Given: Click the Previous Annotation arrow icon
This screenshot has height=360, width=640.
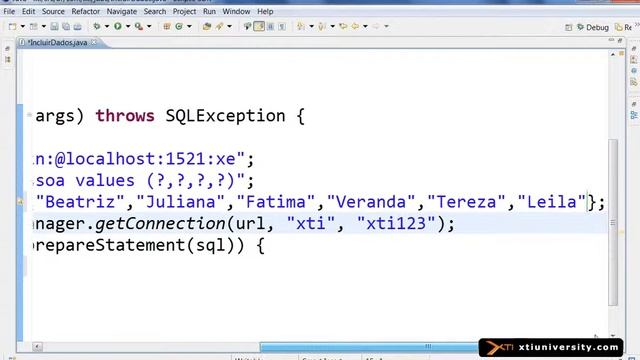Looking at the screenshot, I should pyautogui.click(x=322, y=27).
